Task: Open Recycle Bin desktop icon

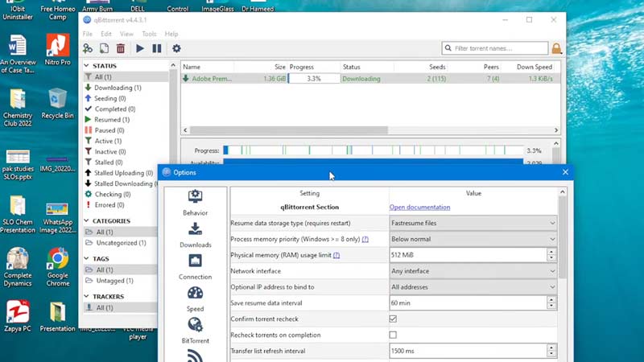Action: (57, 104)
